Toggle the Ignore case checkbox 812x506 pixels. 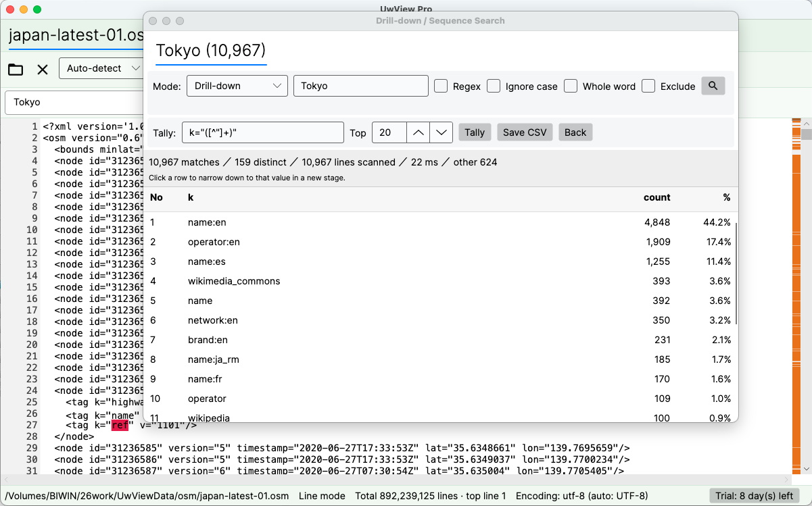(494, 86)
